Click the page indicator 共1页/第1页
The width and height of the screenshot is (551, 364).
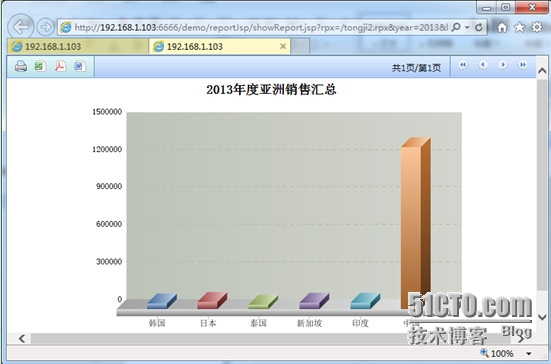coord(416,68)
